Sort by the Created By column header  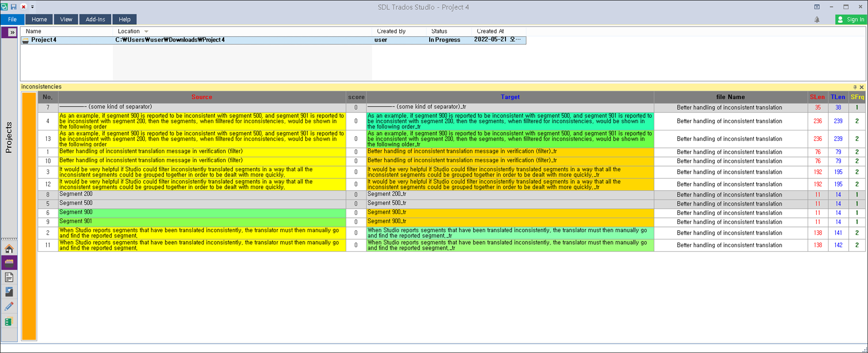(391, 31)
